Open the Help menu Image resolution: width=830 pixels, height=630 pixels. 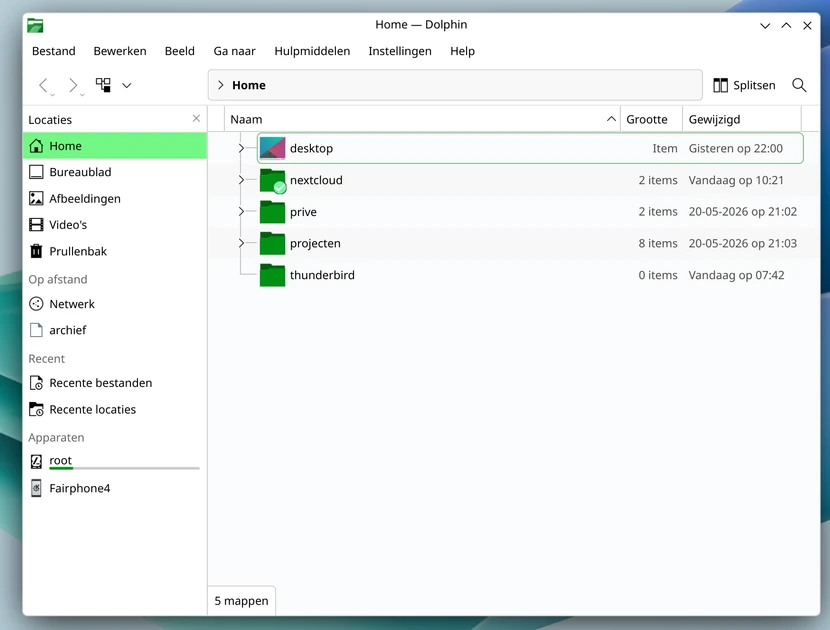462,51
